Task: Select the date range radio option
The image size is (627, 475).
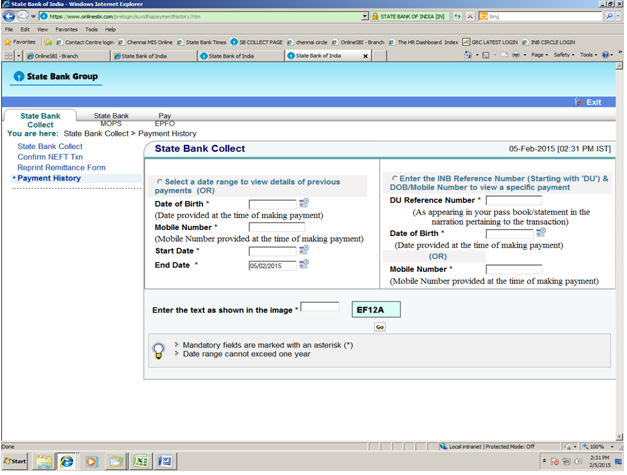Action: (160, 182)
